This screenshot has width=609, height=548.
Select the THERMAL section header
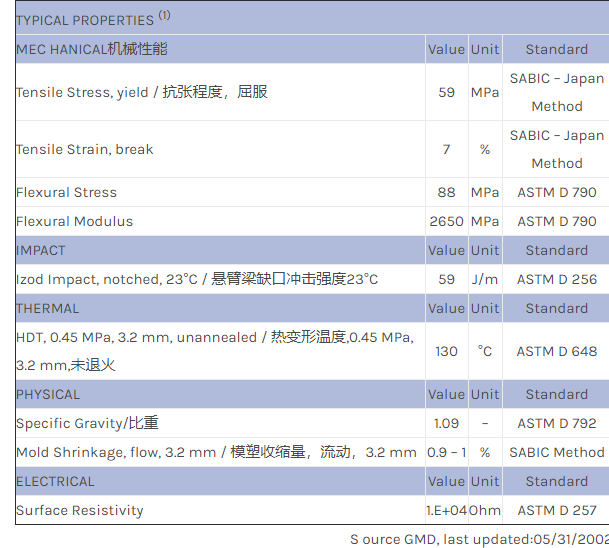47,308
